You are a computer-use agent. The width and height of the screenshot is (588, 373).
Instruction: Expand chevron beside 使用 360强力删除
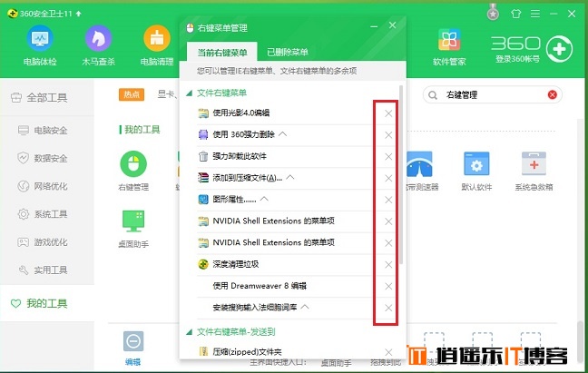click(283, 133)
